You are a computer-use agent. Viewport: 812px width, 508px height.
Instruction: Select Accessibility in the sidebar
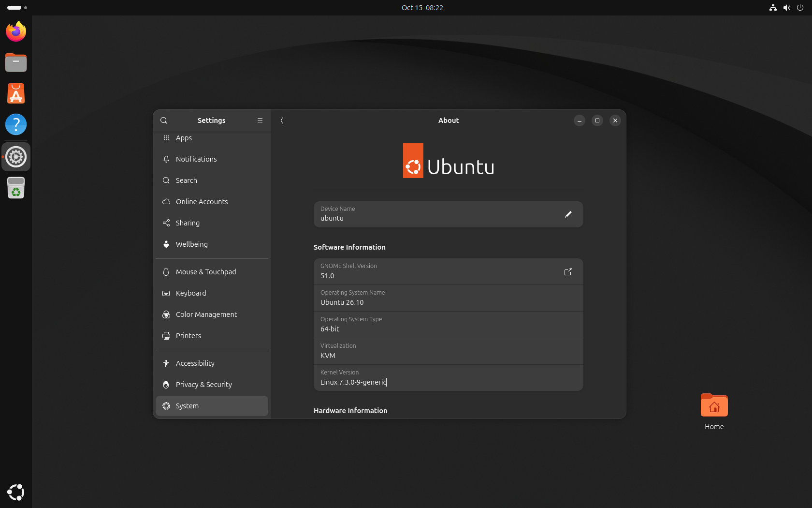click(x=212, y=363)
